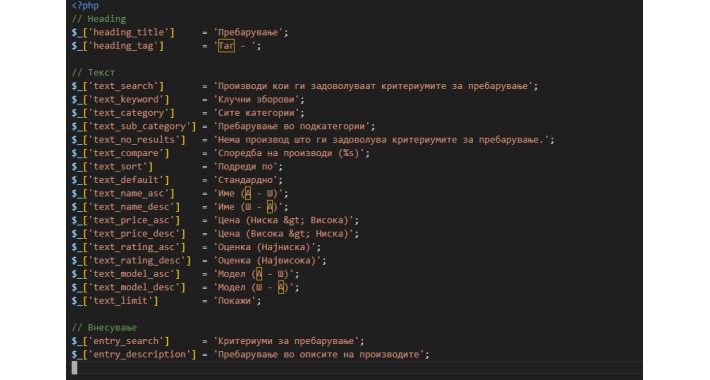Viewport: 710px width, 380px height.
Task: Click the 'Критериуми за пребарување' string
Action: click(286, 341)
